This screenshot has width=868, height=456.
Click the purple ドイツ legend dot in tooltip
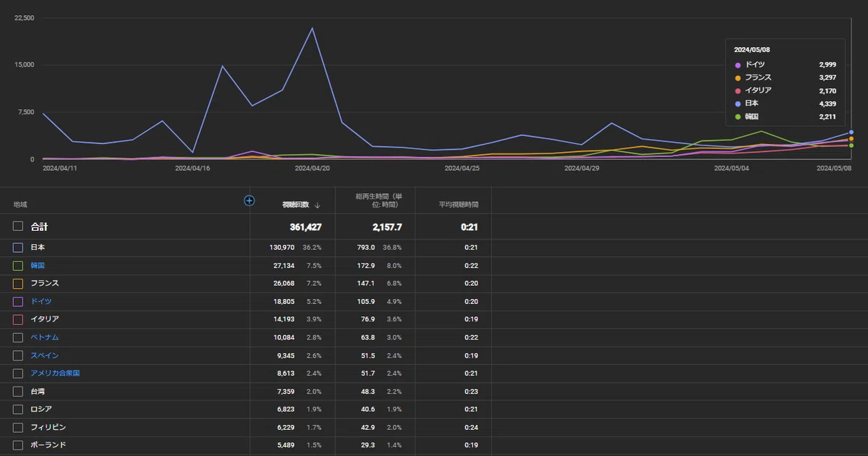click(x=738, y=65)
